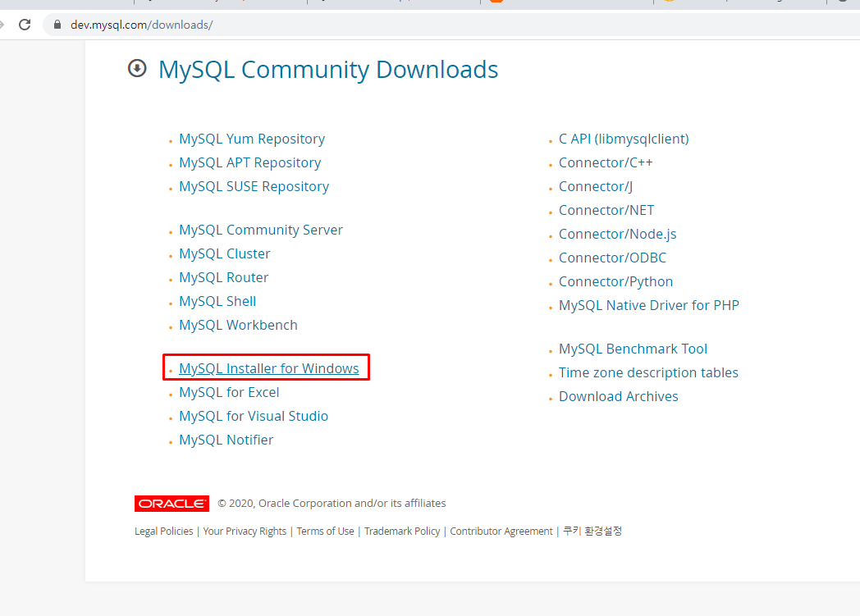The height and width of the screenshot is (616, 860).
Task: Open the Contributor Agreement footer link
Action: pyautogui.click(x=501, y=531)
